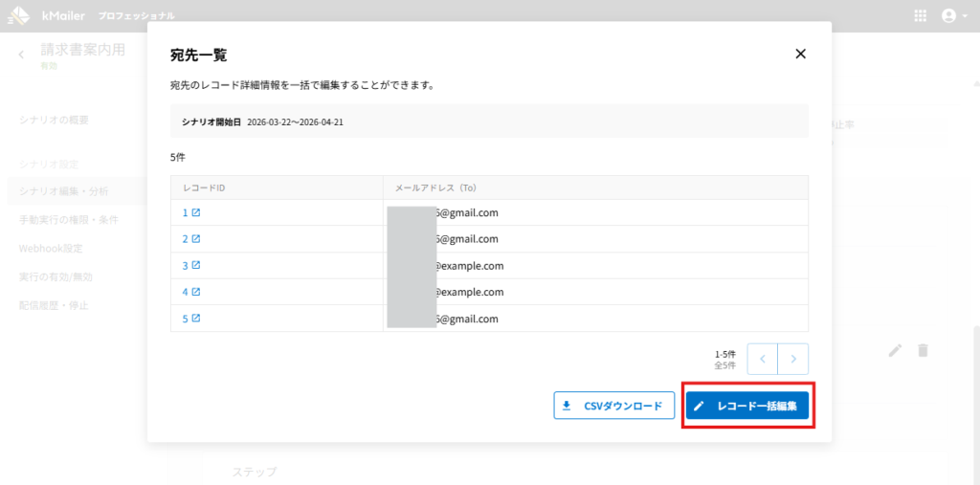This screenshot has width=980, height=485.
Task: Download recipients with CSVダウンロード button
Action: coord(613,407)
